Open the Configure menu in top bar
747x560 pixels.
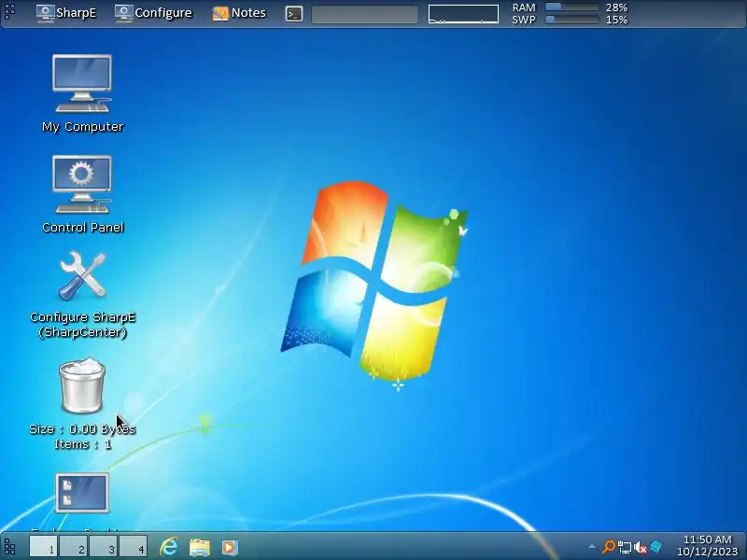(x=153, y=13)
